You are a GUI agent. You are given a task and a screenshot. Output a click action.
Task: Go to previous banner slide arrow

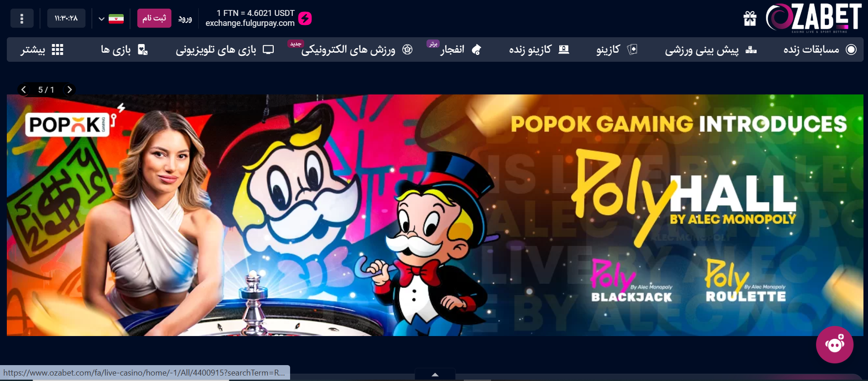click(x=24, y=90)
